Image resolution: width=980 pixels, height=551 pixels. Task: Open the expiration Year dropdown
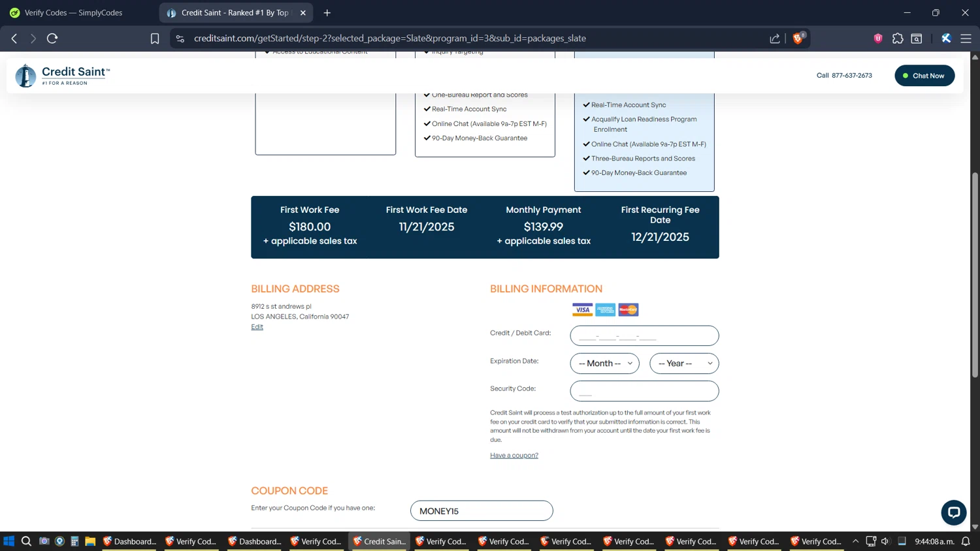pos(684,364)
